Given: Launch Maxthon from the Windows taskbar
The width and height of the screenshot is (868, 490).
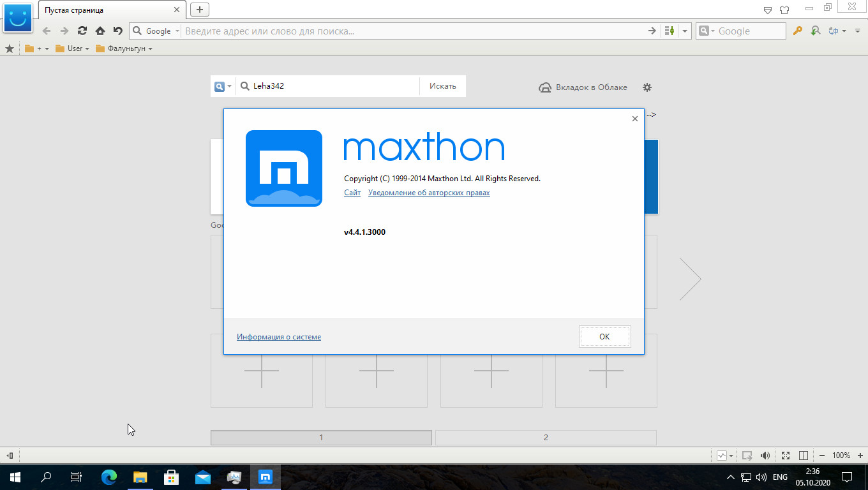Looking at the screenshot, I should (x=266, y=477).
